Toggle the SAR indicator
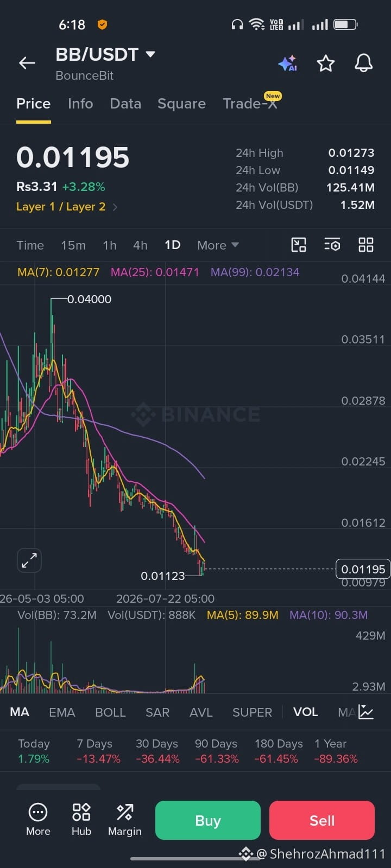The height and width of the screenshot is (868, 391). click(x=157, y=712)
